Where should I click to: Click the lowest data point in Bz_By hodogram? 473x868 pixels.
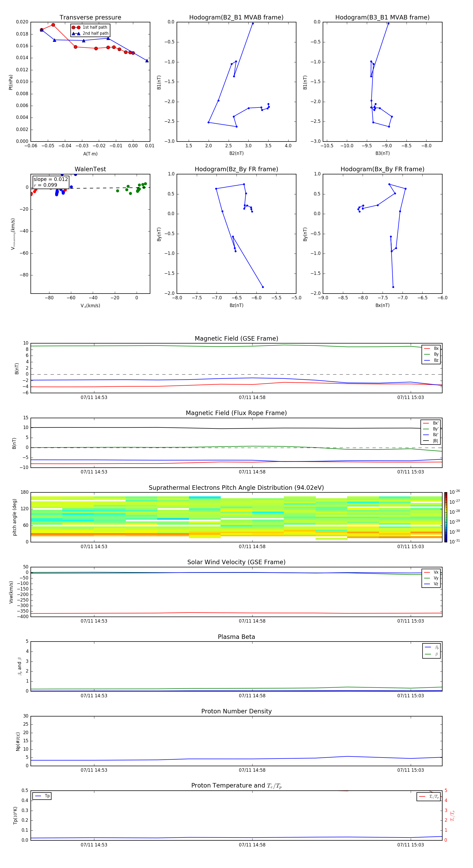point(263,287)
